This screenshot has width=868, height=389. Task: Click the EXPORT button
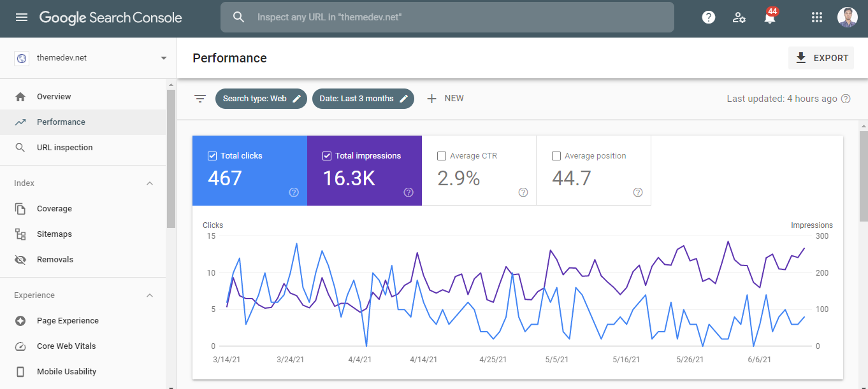pyautogui.click(x=821, y=58)
